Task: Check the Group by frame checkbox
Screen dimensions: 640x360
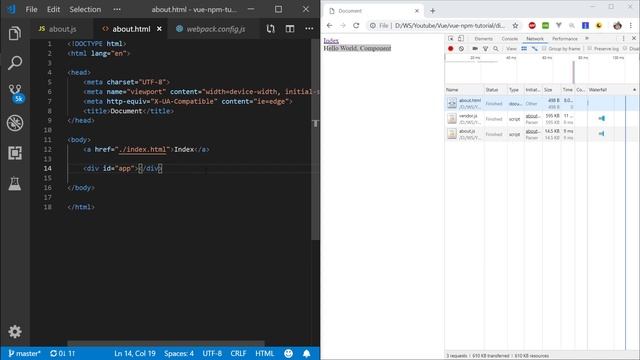Action: (544, 49)
